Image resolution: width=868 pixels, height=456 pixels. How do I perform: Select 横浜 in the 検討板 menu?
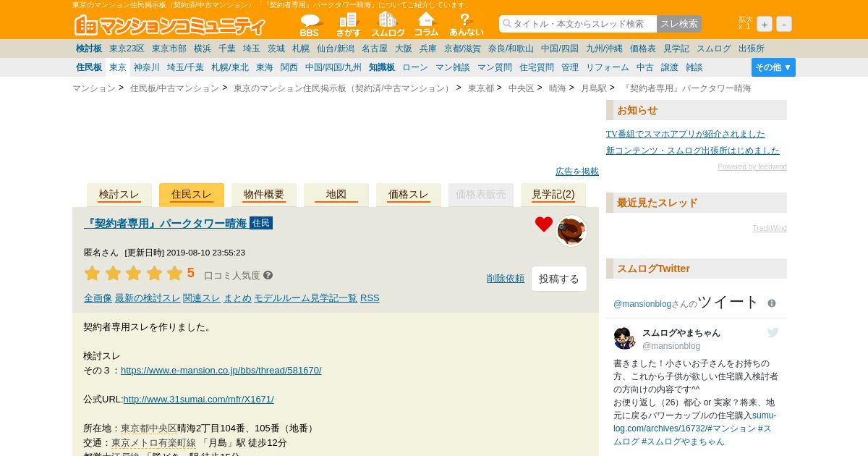click(203, 48)
